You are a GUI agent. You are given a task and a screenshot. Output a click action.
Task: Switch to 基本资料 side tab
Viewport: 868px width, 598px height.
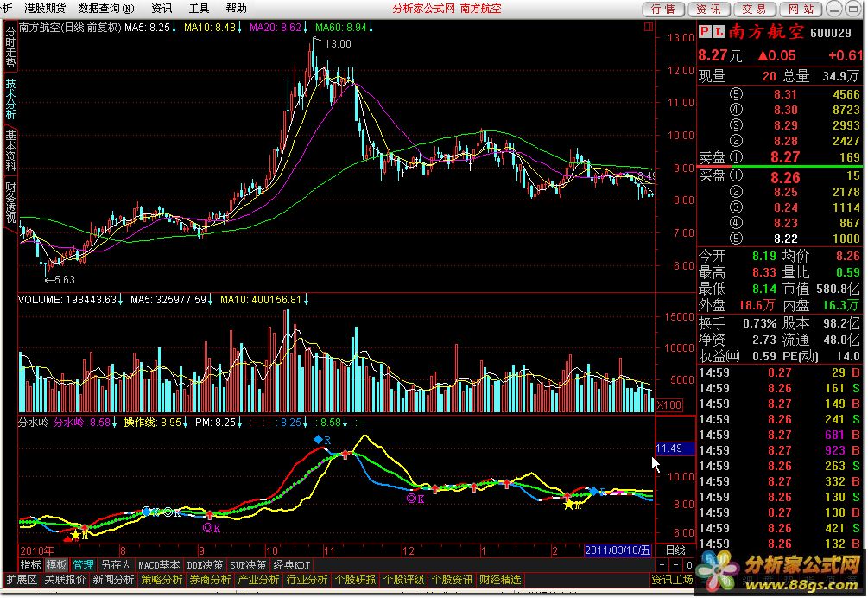pyautogui.click(x=10, y=150)
